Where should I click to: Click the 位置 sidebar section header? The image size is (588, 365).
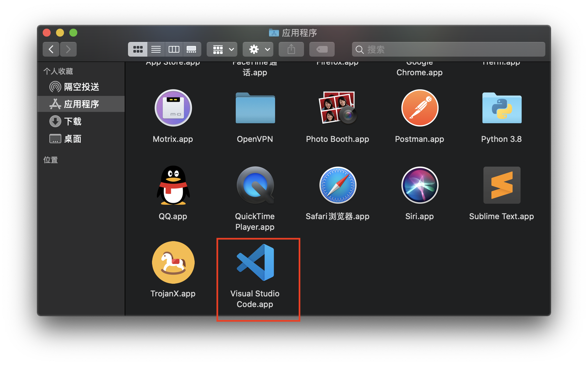(x=51, y=160)
